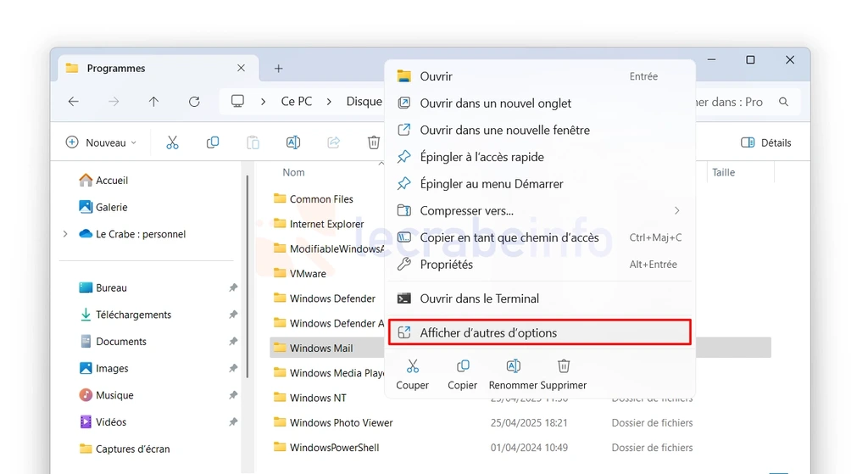Image resolution: width=868 pixels, height=474 pixels.
Task: Click the toolbar Paste icon
Action: [x=253, y=142]
